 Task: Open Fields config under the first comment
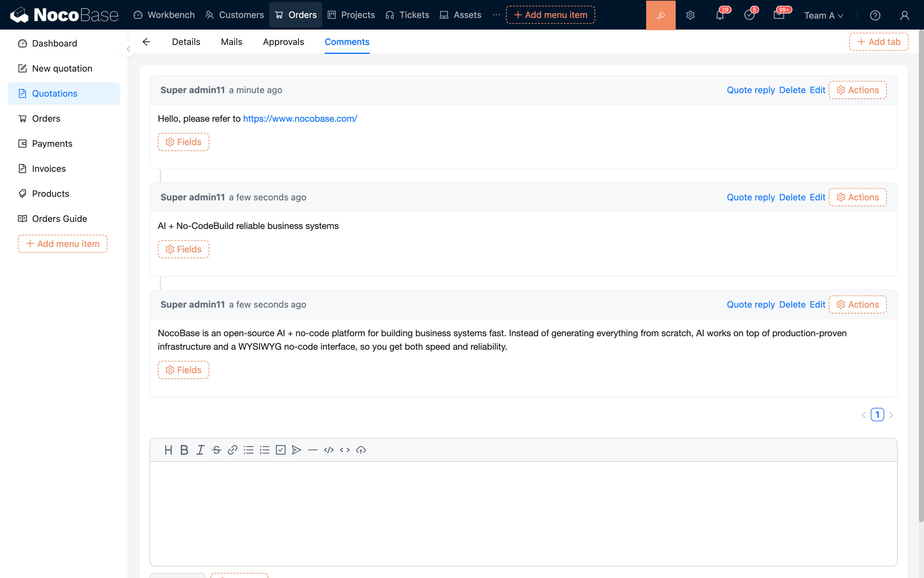click(183, 142)
